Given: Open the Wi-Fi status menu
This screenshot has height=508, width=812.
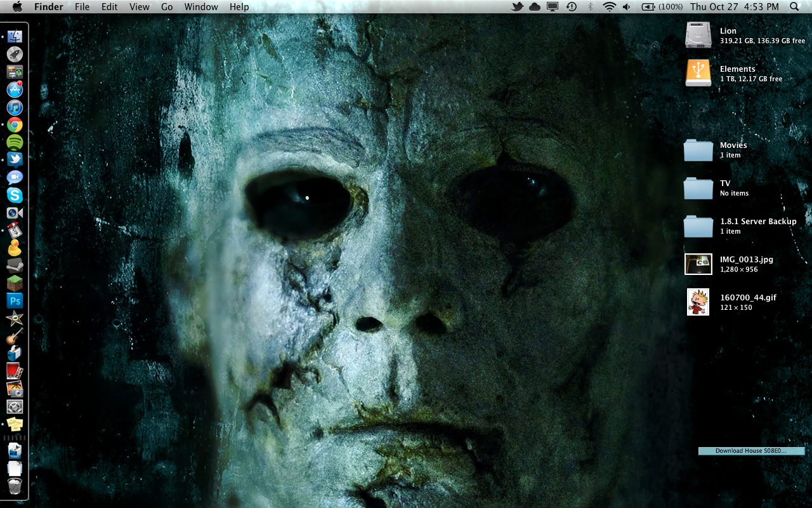Looking at the screenshot, I should coord(610,7).
